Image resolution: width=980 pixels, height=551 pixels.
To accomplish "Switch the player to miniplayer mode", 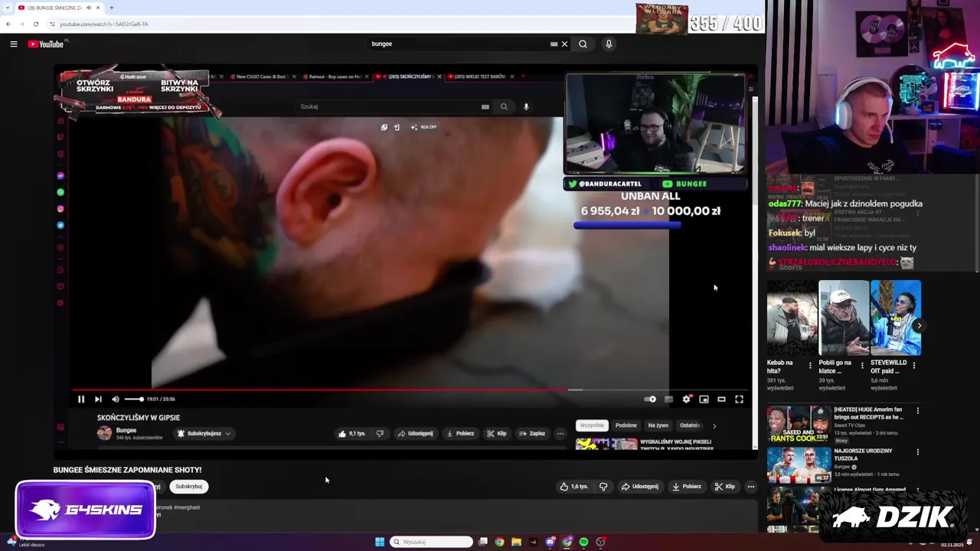I will tap(704, 399).
